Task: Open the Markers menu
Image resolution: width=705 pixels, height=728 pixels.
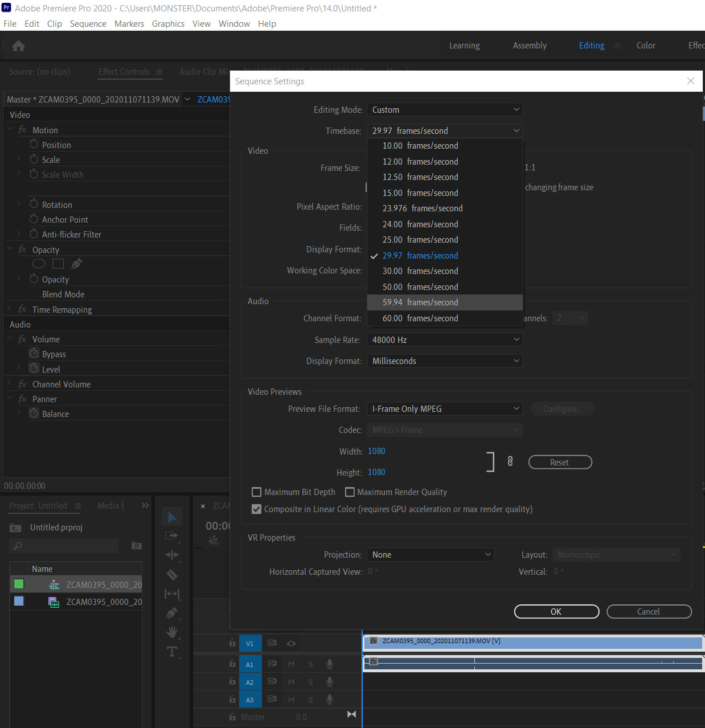Action: 129,24
